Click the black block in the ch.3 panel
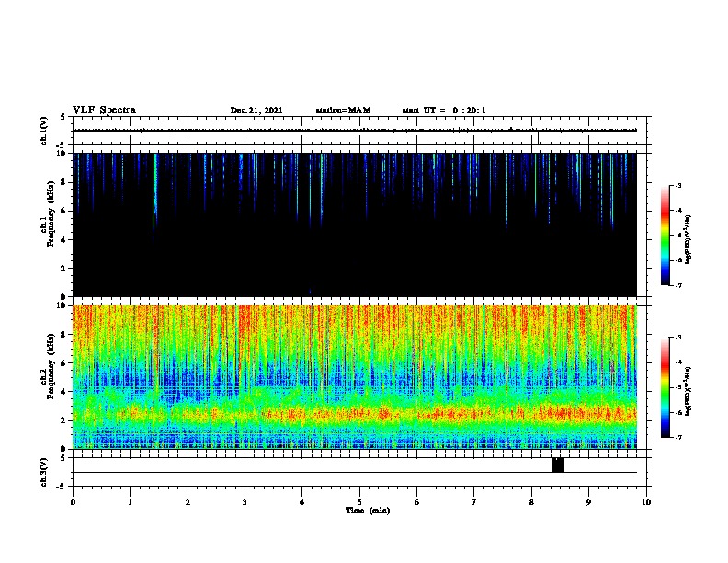This screenshot has width=728, height=563. [558, 465]
